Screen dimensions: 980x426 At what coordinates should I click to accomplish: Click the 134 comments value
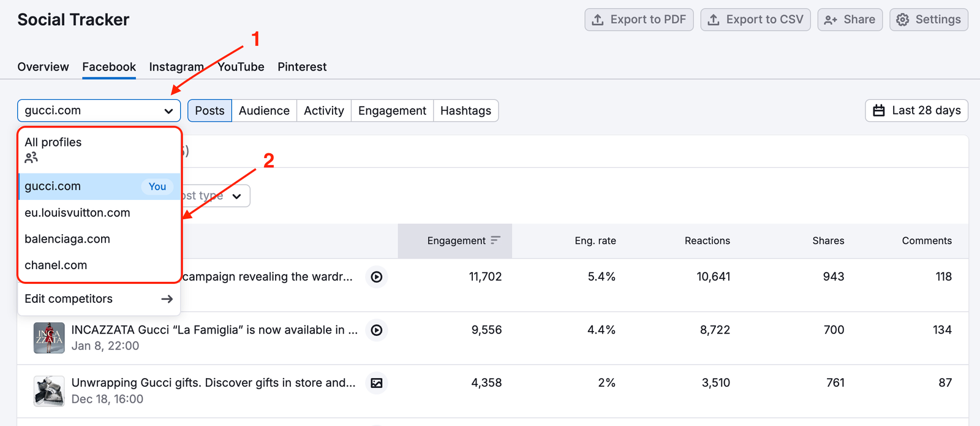click(942, 330)
